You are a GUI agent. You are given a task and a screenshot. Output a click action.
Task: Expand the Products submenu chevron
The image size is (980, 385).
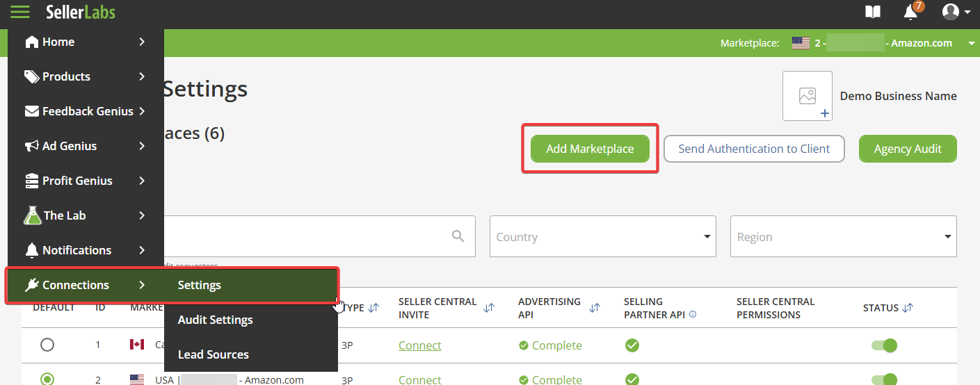pos(142,76)
